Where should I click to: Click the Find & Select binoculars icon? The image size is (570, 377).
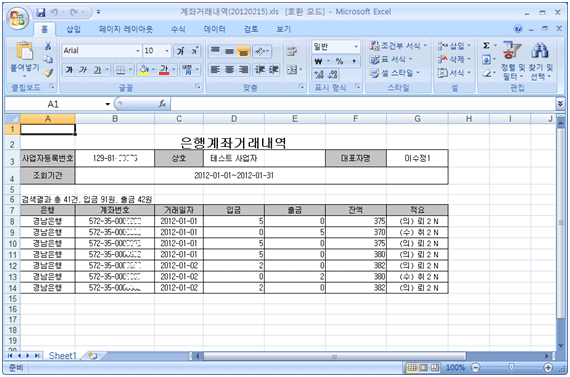pos(540,51)
